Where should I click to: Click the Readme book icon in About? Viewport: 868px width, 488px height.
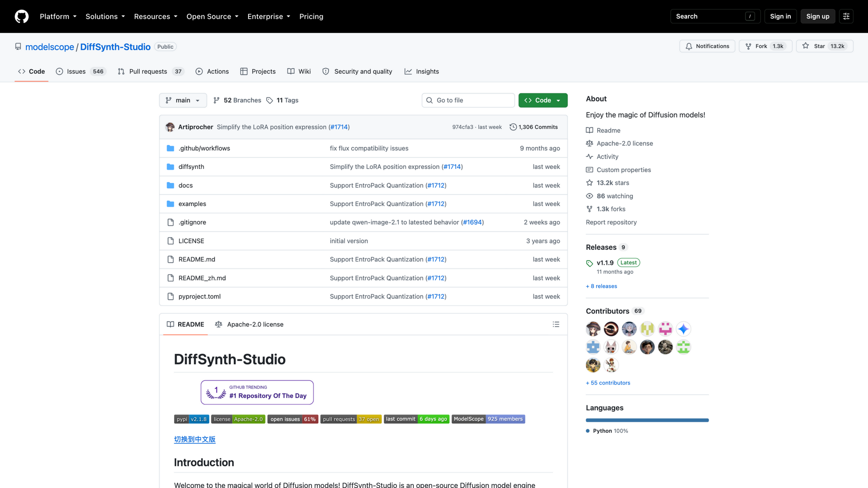[x=590, y=130]
